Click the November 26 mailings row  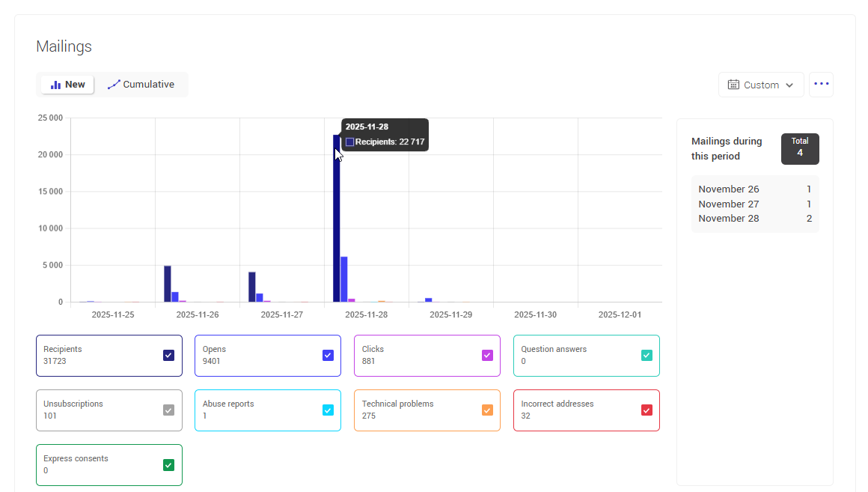point(754,189)
